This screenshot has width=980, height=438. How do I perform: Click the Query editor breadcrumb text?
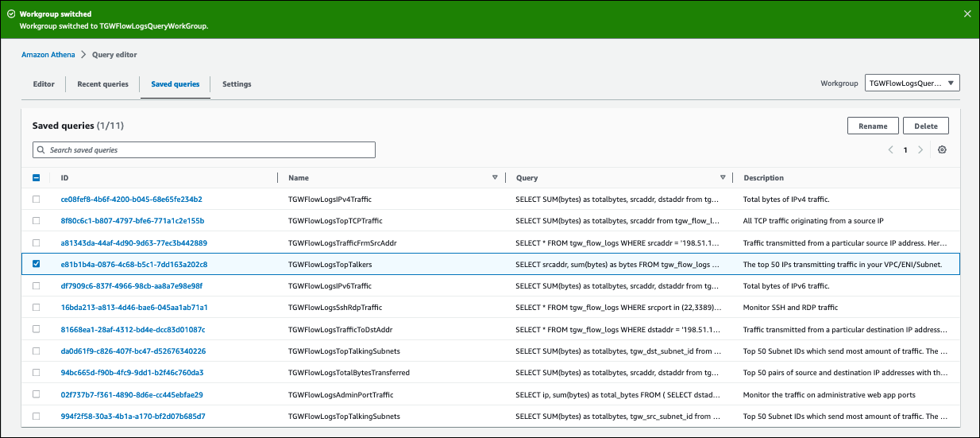[114, 54]
